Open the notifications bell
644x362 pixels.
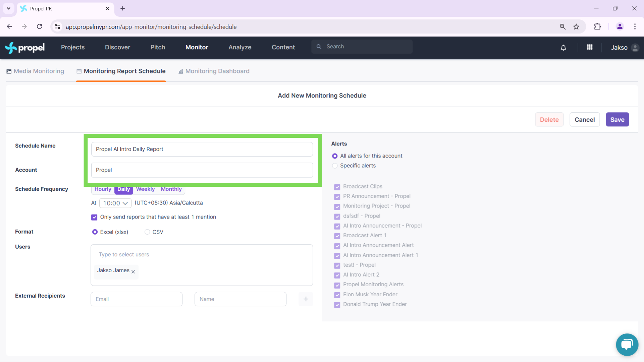click(x=563, y=48)
